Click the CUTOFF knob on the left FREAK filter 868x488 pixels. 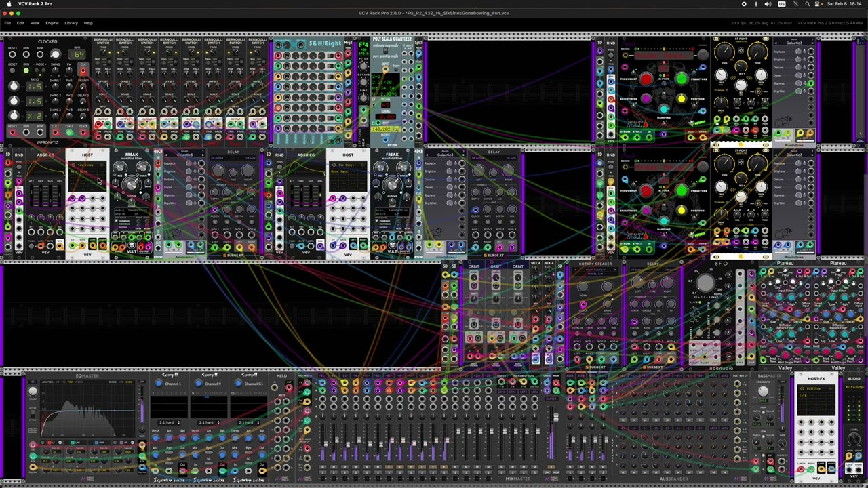tap(131, 183)
